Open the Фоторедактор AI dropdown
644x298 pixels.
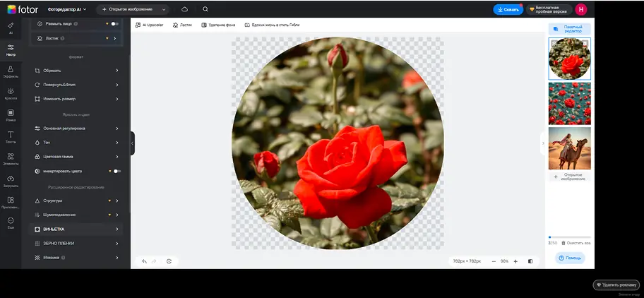pos(67,9)
